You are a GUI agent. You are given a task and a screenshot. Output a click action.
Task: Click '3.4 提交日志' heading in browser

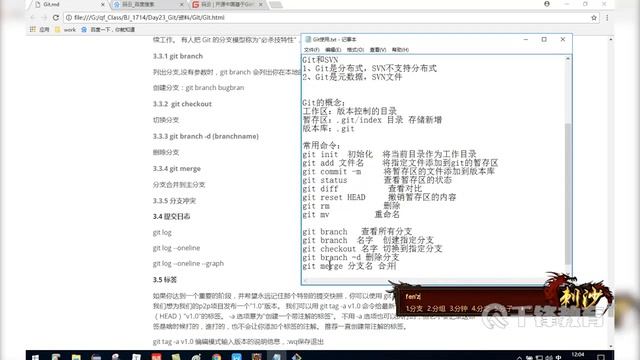[x=171, y=216]
